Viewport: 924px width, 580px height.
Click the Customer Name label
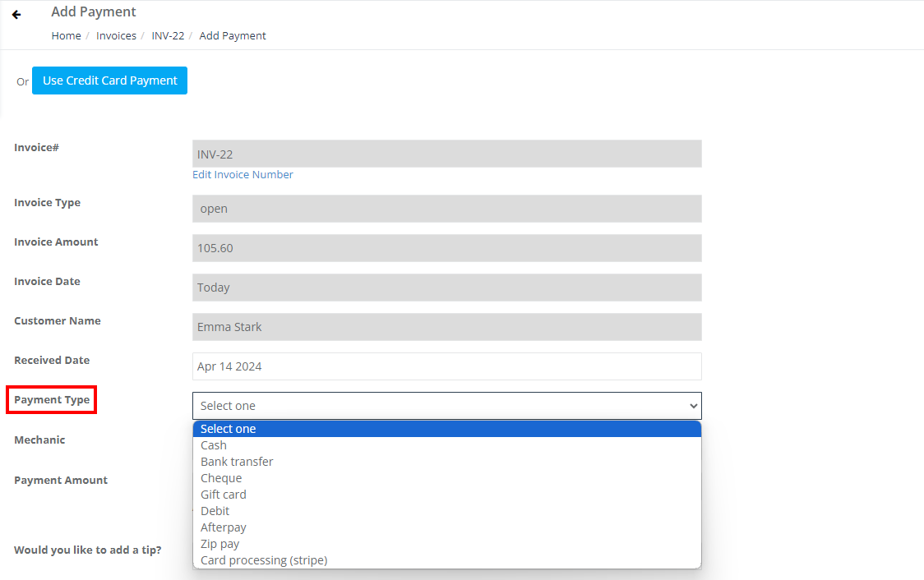(x=58, y=321)
